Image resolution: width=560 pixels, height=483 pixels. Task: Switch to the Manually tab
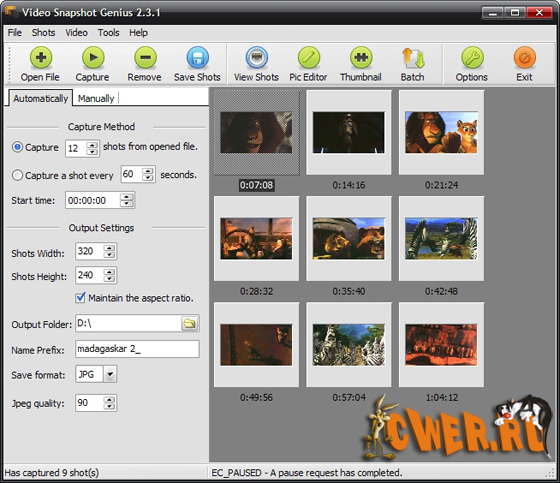click(96, 99)
